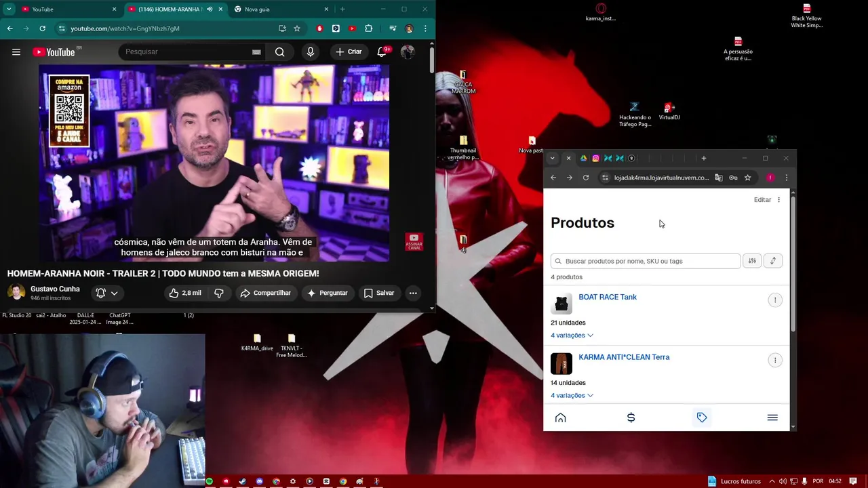Open hamburger menu in store bottom navigation
This screenshot has height=488, width=868.
(x=772, y=418)
